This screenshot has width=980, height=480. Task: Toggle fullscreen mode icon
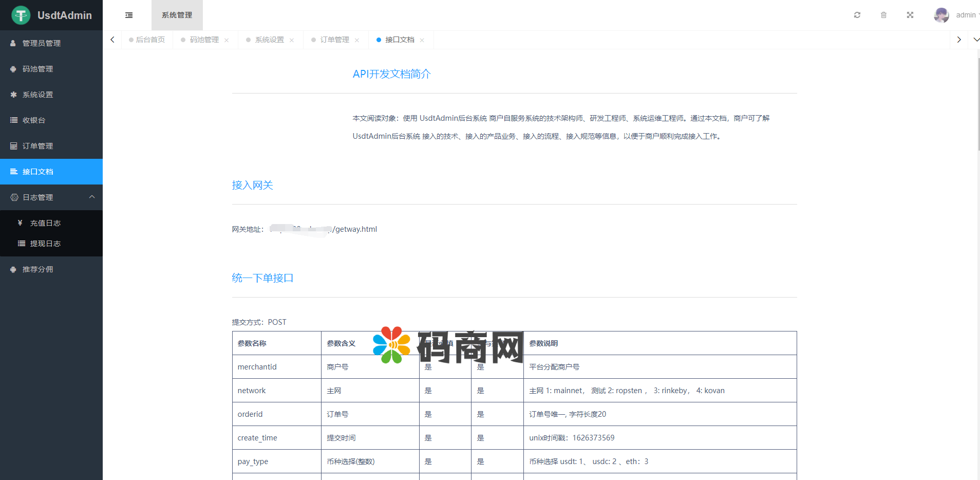[910, 15]
